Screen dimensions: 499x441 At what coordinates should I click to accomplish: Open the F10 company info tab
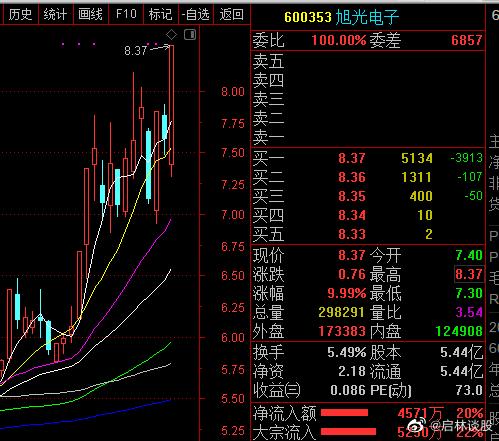coord(126,14)
